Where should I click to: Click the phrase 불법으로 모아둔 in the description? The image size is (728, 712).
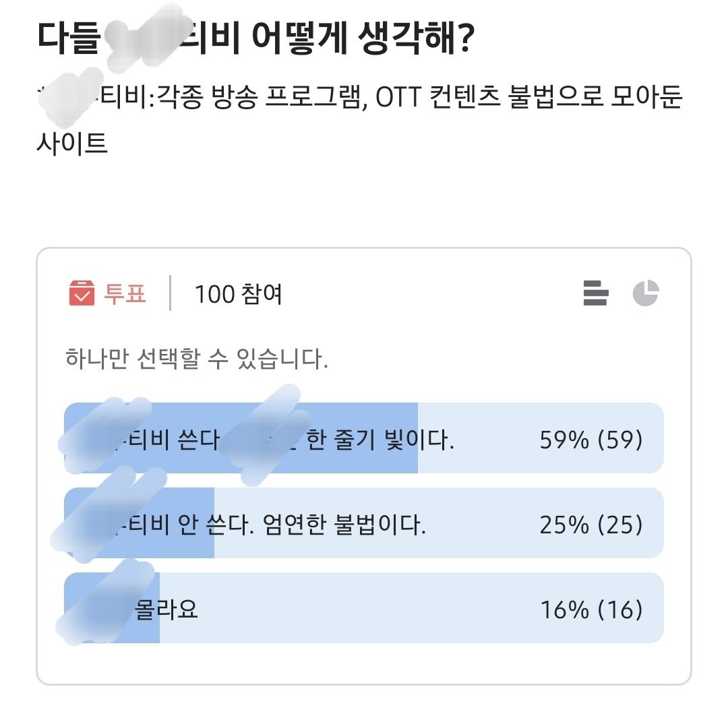pos(595,96)
